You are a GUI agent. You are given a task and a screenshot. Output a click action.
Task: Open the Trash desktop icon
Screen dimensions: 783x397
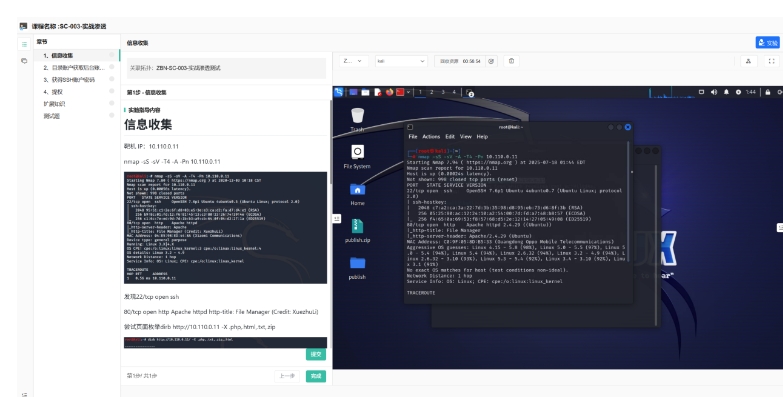[357, 120]
